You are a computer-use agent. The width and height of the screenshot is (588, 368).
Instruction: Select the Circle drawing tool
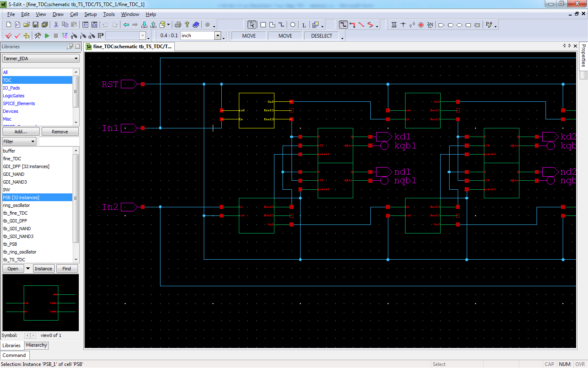tap(293, 25)
